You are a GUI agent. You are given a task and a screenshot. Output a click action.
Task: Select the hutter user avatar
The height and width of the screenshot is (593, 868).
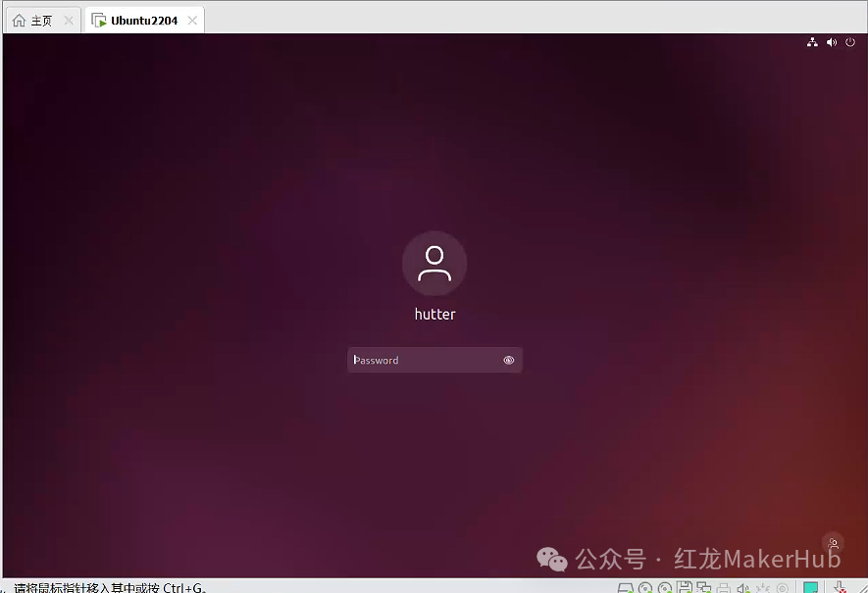point(434,264)
